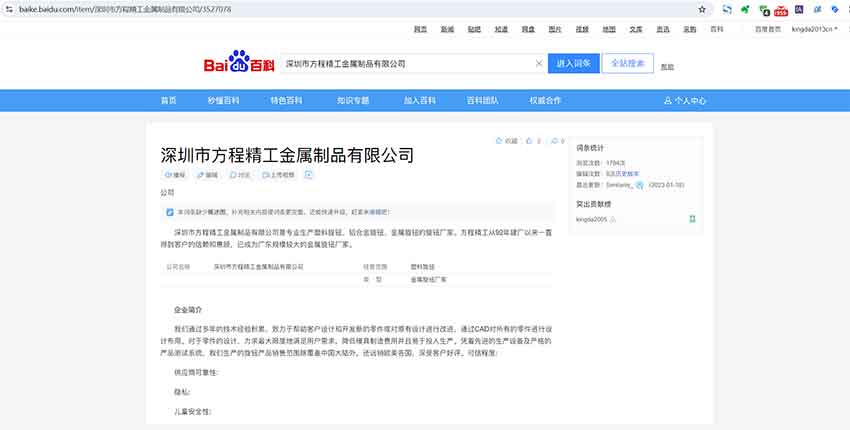Viewport: 850px width, 430px height.
Task: Click the 儿童安全性 line
Action: [x=192, y=412]
